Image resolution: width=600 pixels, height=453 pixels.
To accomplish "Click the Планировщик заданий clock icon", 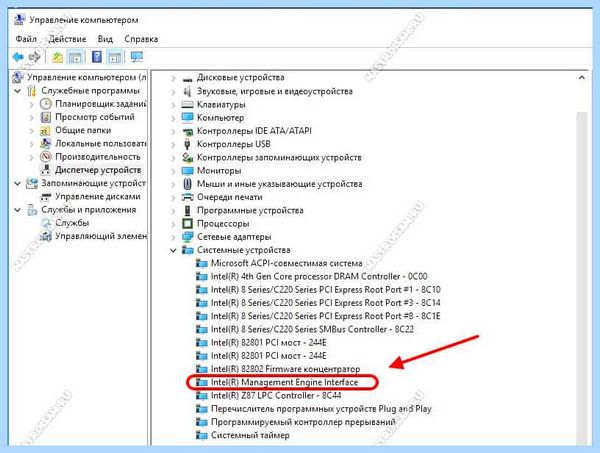I will pos(46,104).
